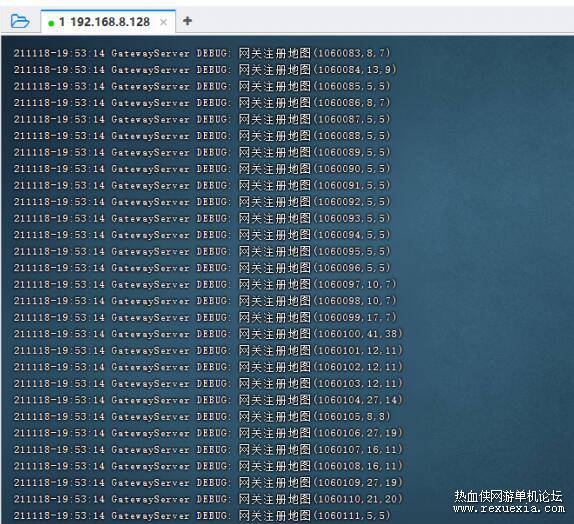Click the log line for map 1060094
Image resolution: width=574 pixels, height=524 pixels.
(202, 235)
